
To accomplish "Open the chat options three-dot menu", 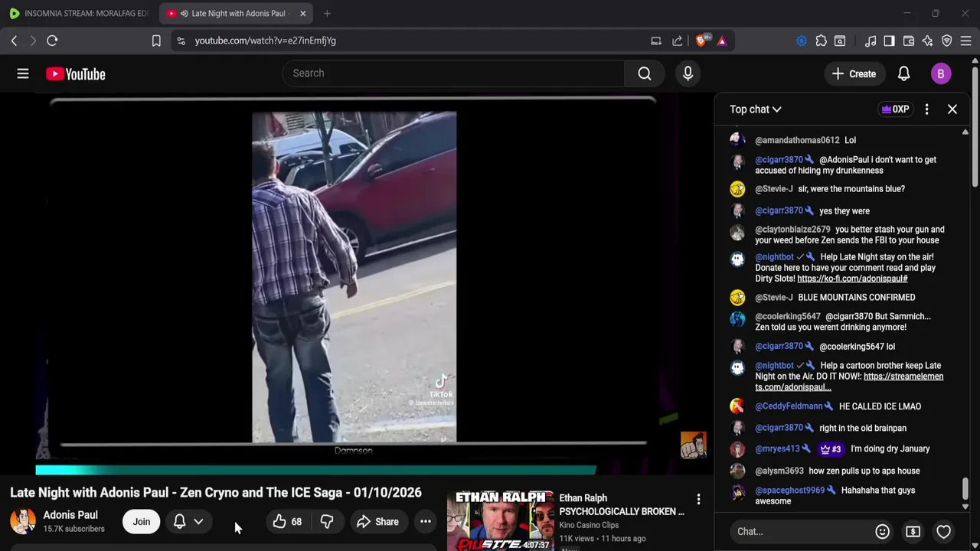I will click(x=926, y=109).
